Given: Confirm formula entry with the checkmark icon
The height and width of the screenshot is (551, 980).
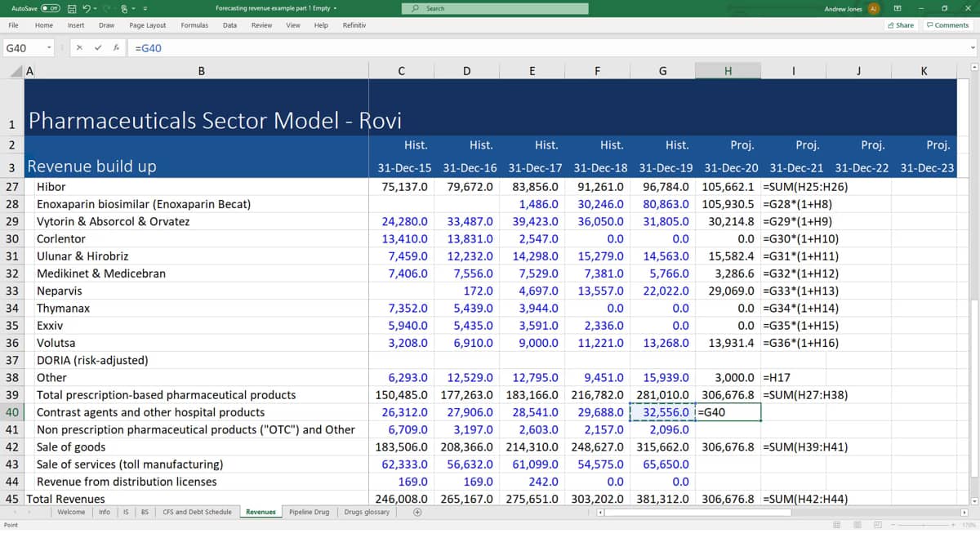Looking at the screenshot, I should click(x=98, y=48).
